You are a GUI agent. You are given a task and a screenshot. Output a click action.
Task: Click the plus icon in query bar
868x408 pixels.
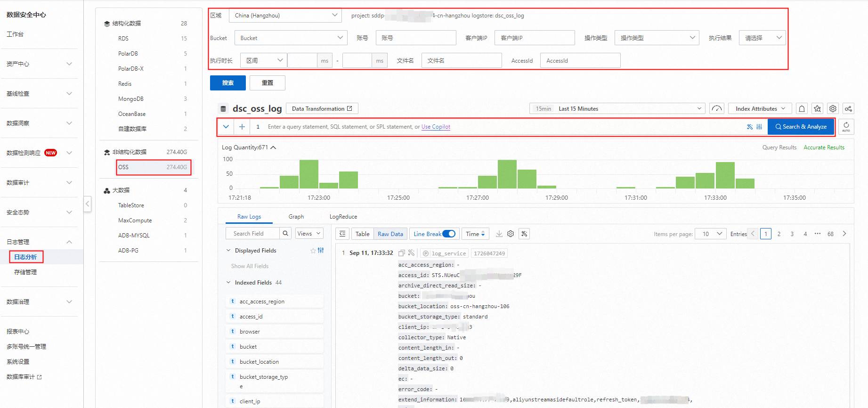point(242,127)
